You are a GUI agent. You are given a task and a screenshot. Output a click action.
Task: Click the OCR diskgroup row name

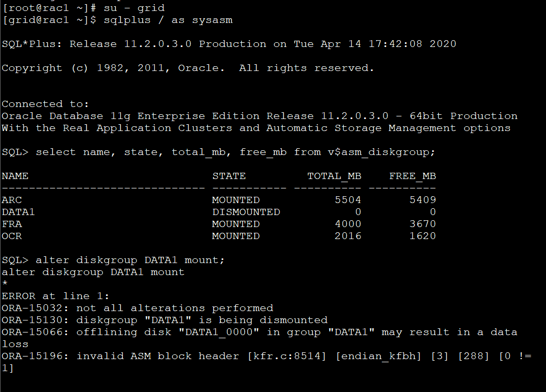click(12, 236)
